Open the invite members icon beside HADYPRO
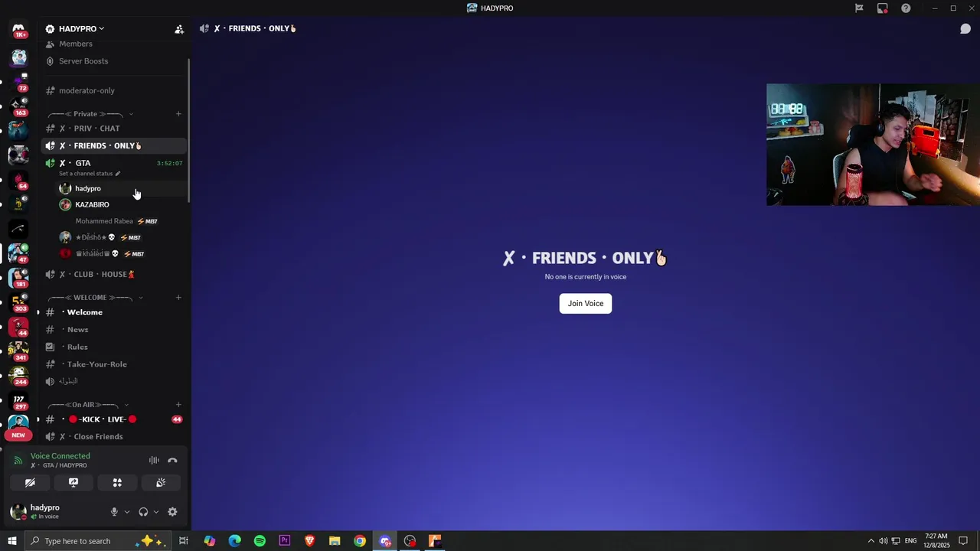 coord(179,29)
